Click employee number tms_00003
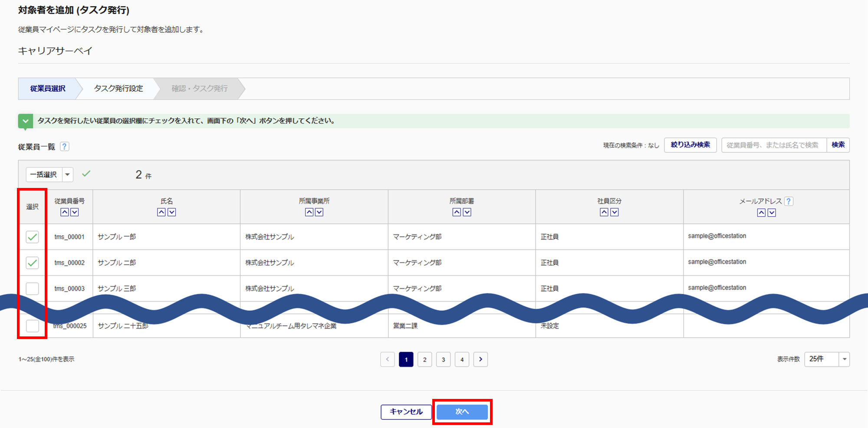This screenshot has height=428, width=868. coord(69,289)
